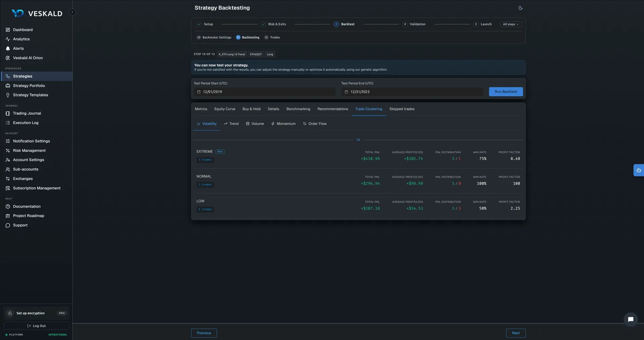Select the Strategies sidebar icon
This screenshot has height=340, width=644.
pos(8,76)
